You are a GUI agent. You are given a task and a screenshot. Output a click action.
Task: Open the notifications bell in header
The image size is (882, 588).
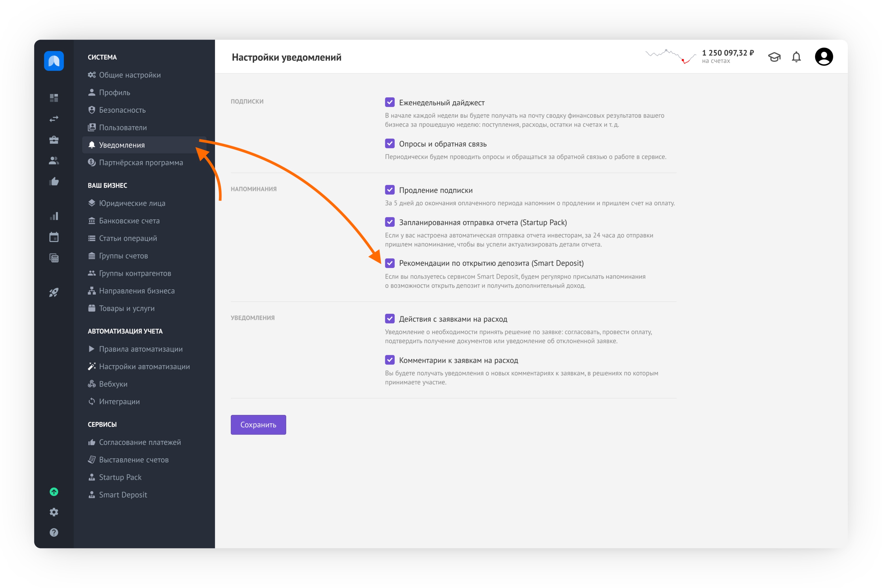[x=796, y=57]
